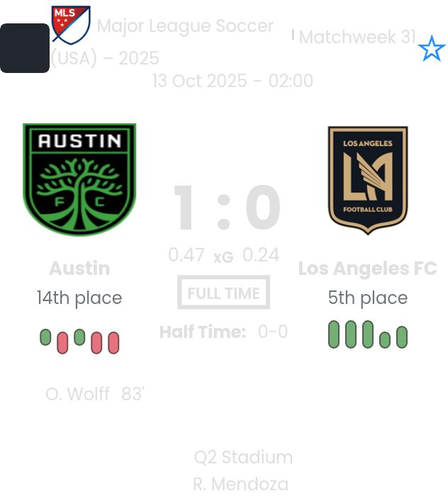
Task: Open the Q2 Stadium venue link
Action: click(x=243, y=457)
